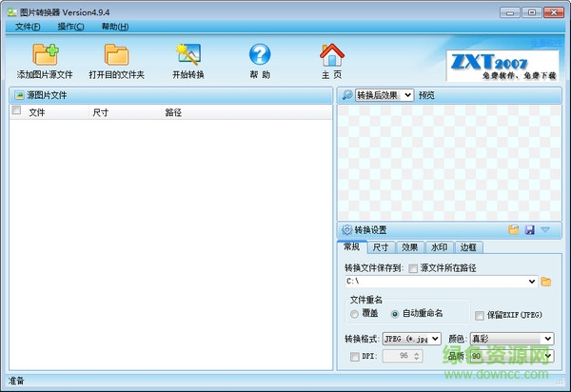This screenshot has width=571, height=392.
Task: Go to 主页 (home page) via the house icon
Action: click(331, 55)
